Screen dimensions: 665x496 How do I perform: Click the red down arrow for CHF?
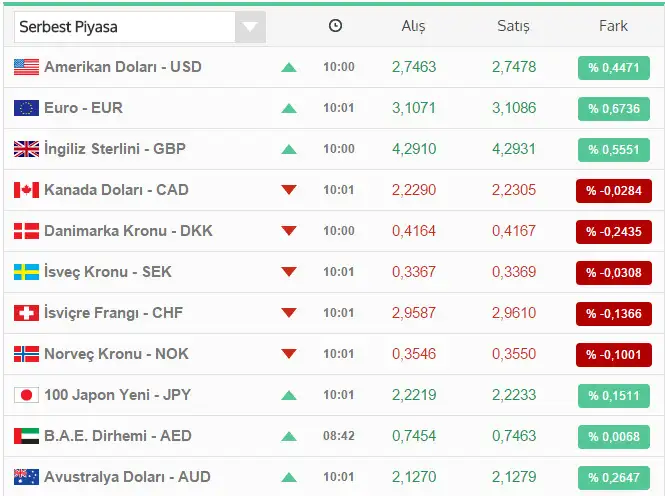[289, 312]
